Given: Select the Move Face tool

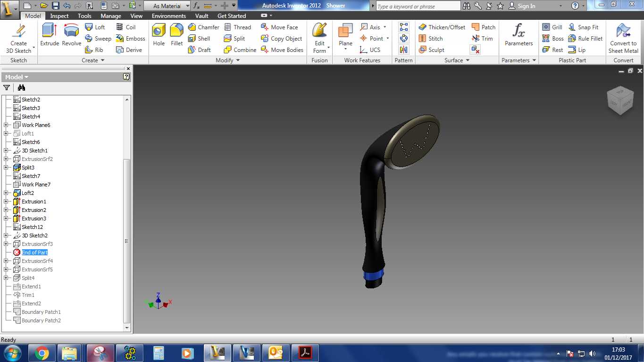Looking at the screenshot, I should (279, 27).
